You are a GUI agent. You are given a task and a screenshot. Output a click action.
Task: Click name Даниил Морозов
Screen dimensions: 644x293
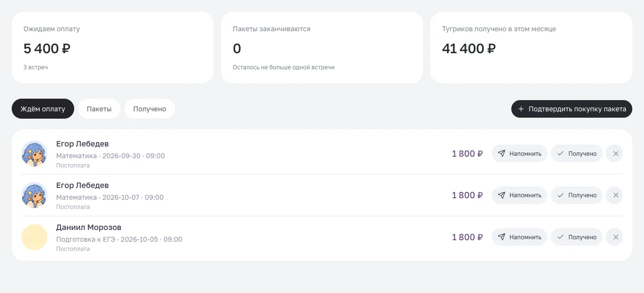click(x=89, y=228)
